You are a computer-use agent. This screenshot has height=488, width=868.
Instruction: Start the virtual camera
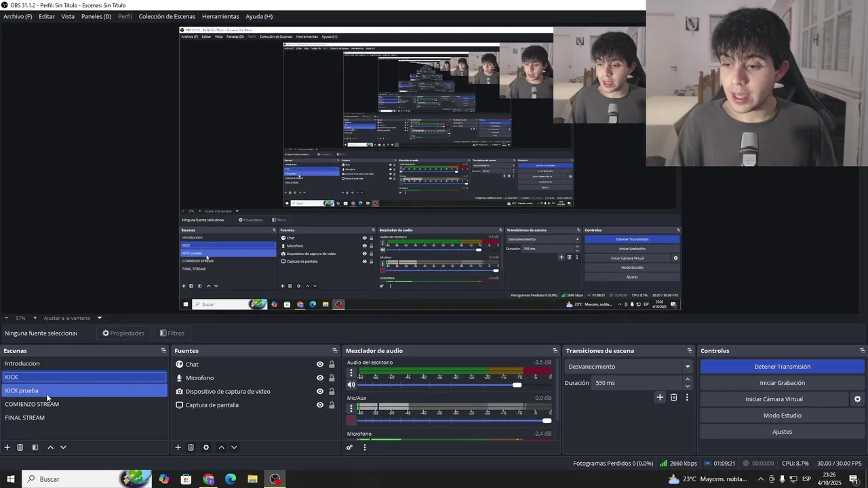(774, 399)
